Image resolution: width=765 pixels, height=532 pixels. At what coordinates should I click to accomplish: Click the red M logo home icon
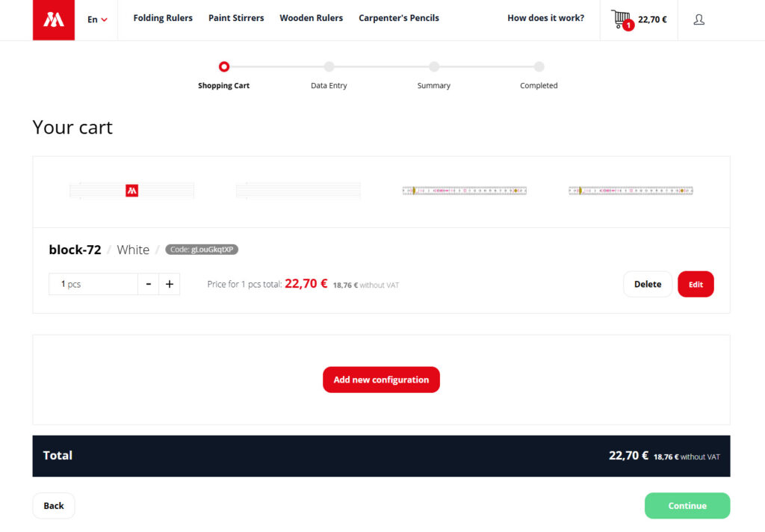tap(54, 19)
